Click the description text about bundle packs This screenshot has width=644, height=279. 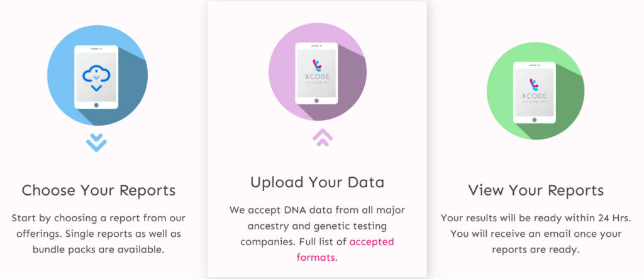[x=99, y=234]
